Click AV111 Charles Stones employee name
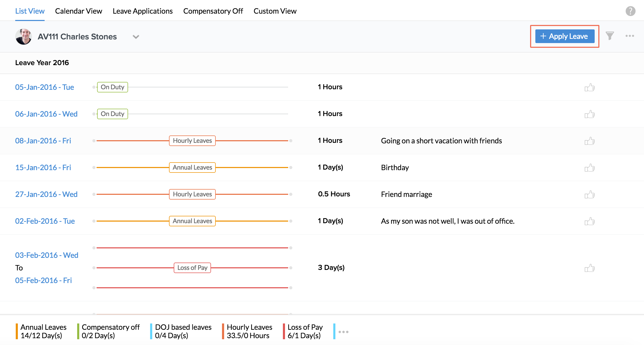This screenshot has width=644, height=345. pos(77,36)
